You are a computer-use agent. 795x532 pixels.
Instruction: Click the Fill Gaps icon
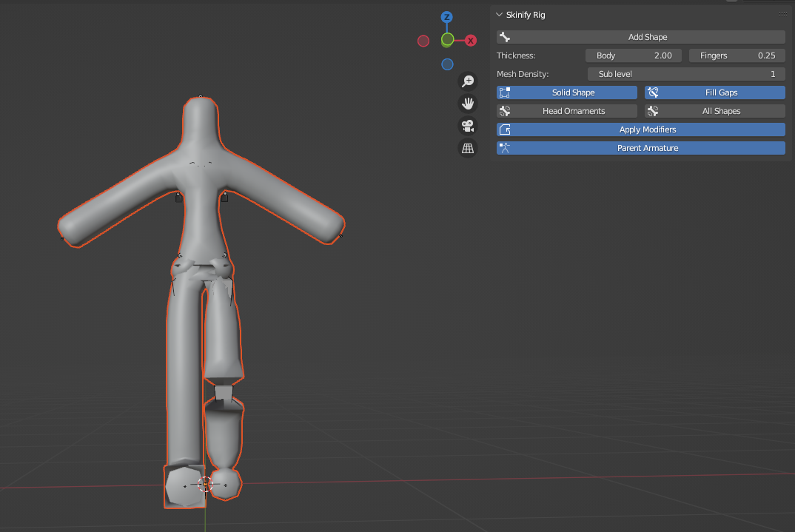coord(653,92)
